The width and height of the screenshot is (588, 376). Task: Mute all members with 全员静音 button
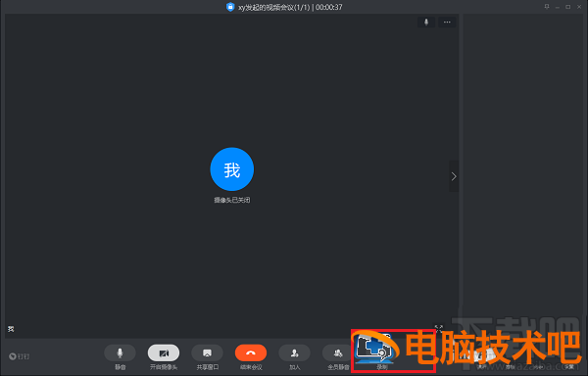pyautogui.click(x=338, y=352)
